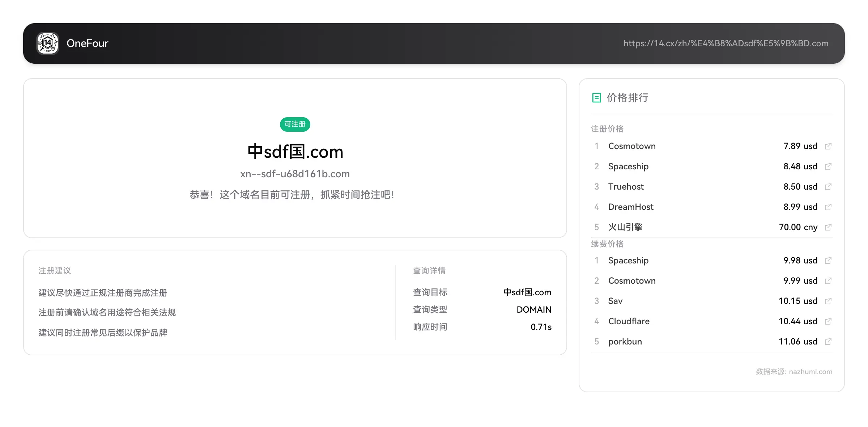Click the 价格排行 panel title
The width and height of the screenshot is (868, 427).
click(x=627, y=98)
